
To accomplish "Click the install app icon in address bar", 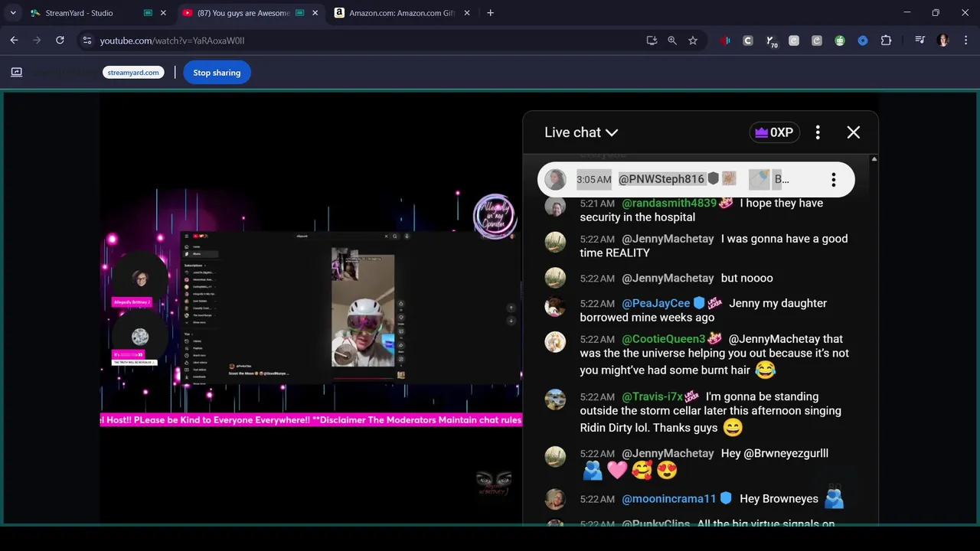I will tap(652, 41).
